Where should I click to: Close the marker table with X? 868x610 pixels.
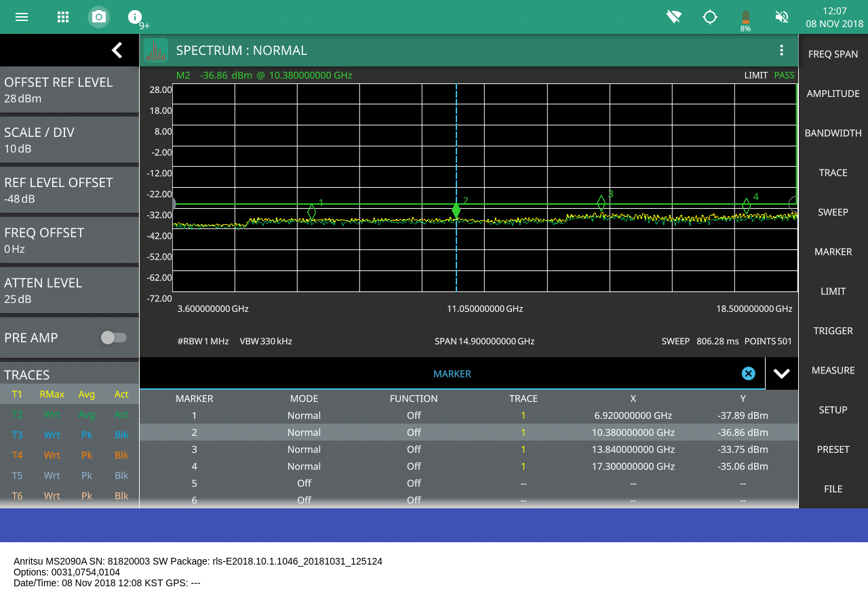(x=748, y=373)
